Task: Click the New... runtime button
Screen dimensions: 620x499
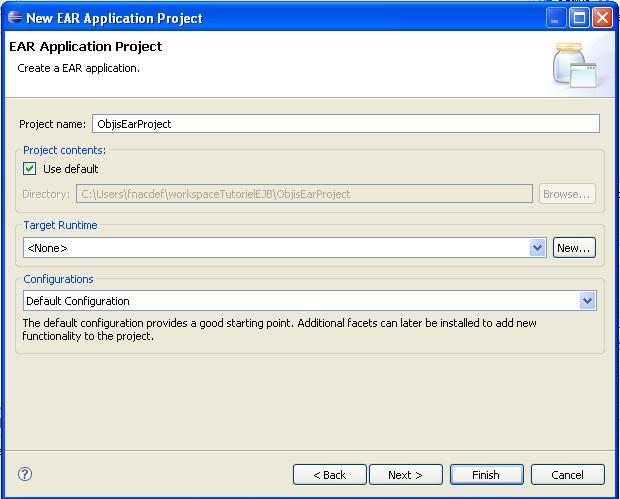Action: (574, 248)
